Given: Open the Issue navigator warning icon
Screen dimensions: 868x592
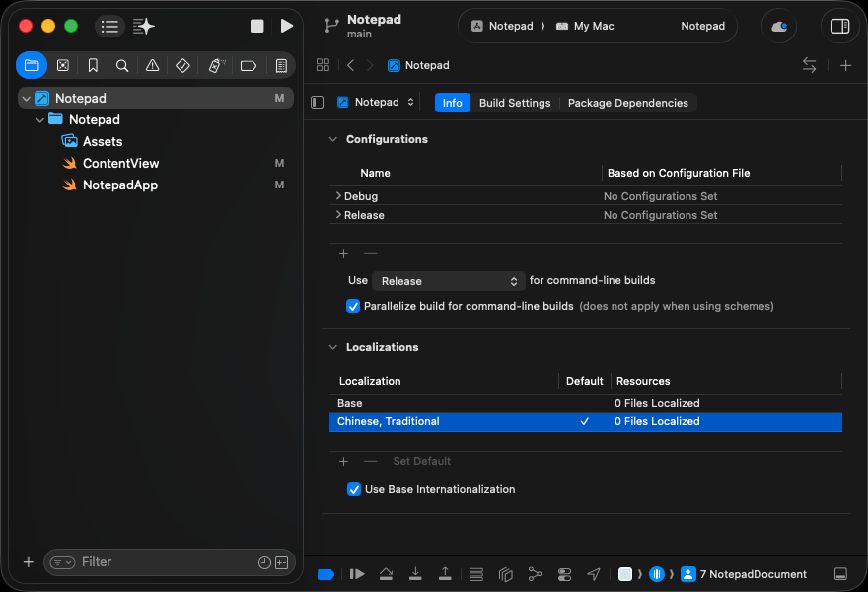Looking at the screenshot, I should (x=152, y=65).
